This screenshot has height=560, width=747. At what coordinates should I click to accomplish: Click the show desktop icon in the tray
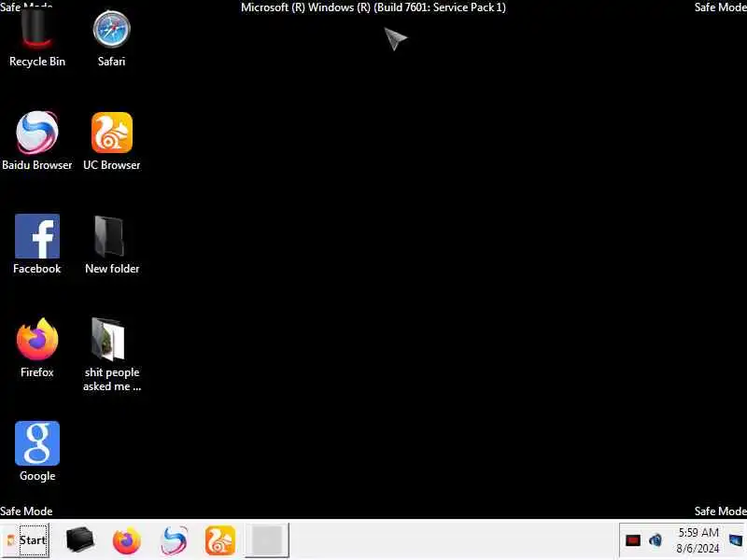736,540
